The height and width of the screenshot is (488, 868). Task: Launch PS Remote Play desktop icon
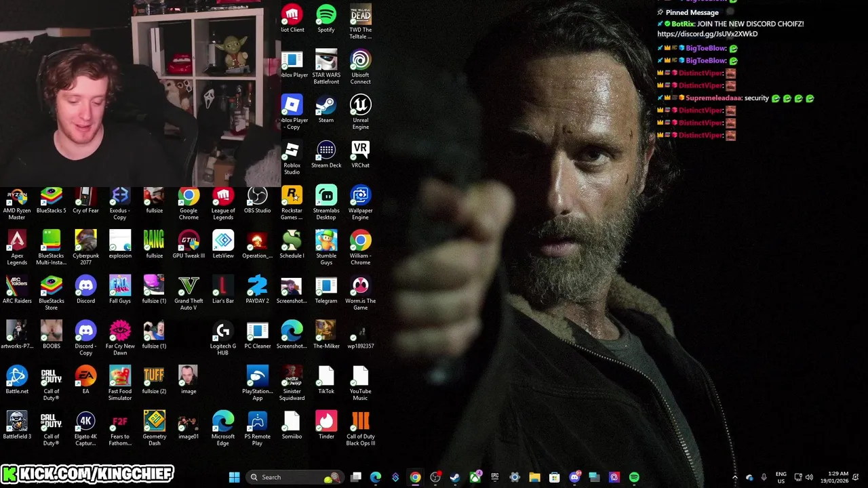tap(257, 428)
